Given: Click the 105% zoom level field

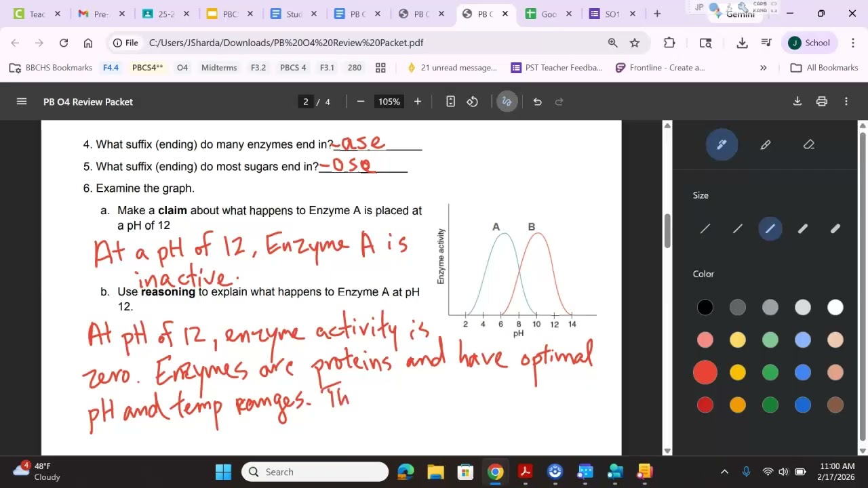Looking at the screenshot, I should [x=389, y=102].
